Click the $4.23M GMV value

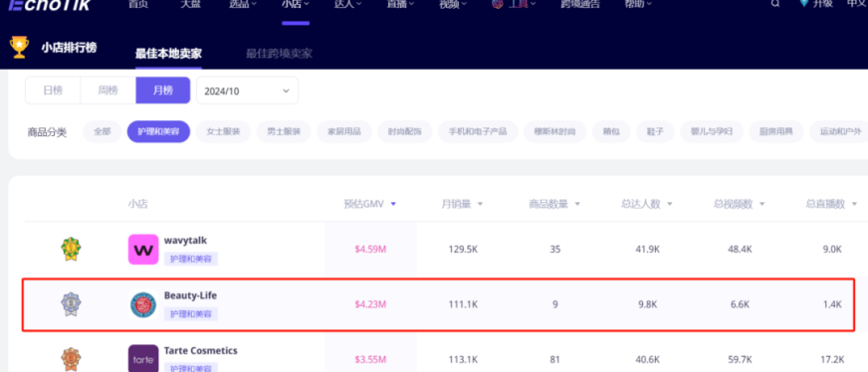[x=370, y=304]
